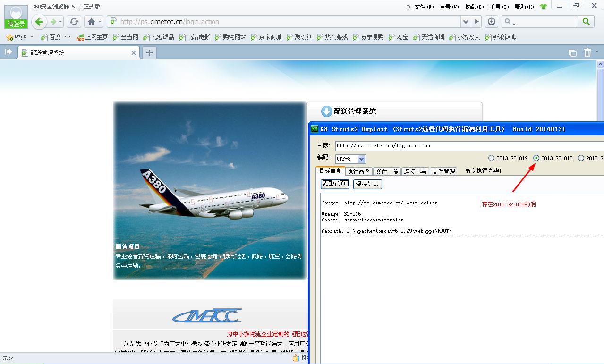Click the blue download arrow 配送管理系统 icon

coord(326,111)
